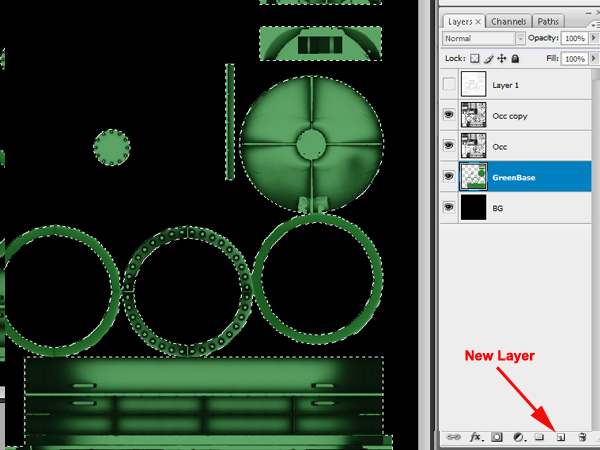600x450 pixels.
Task: Add a layer mask
Action: click(497, 437)
